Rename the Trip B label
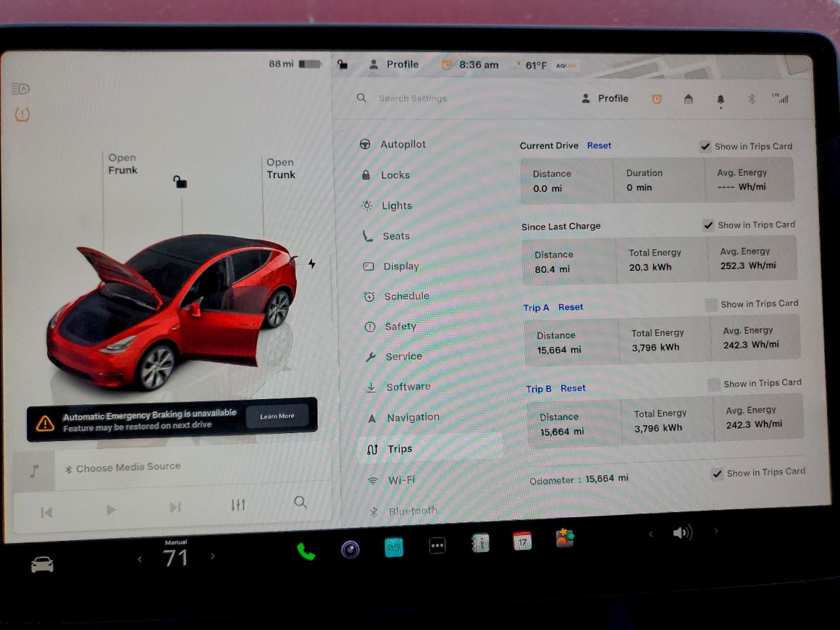 tap(539, 389)
